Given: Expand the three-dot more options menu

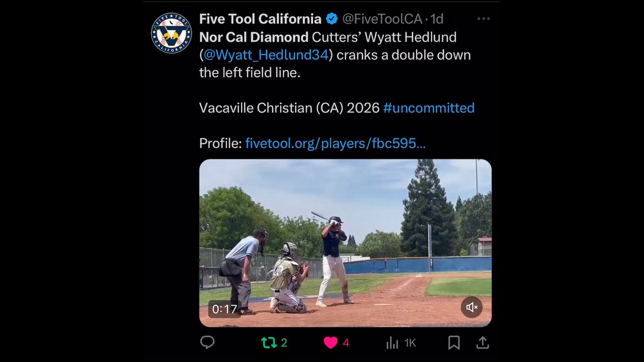Looking at the screenshot, I should 484,19.
